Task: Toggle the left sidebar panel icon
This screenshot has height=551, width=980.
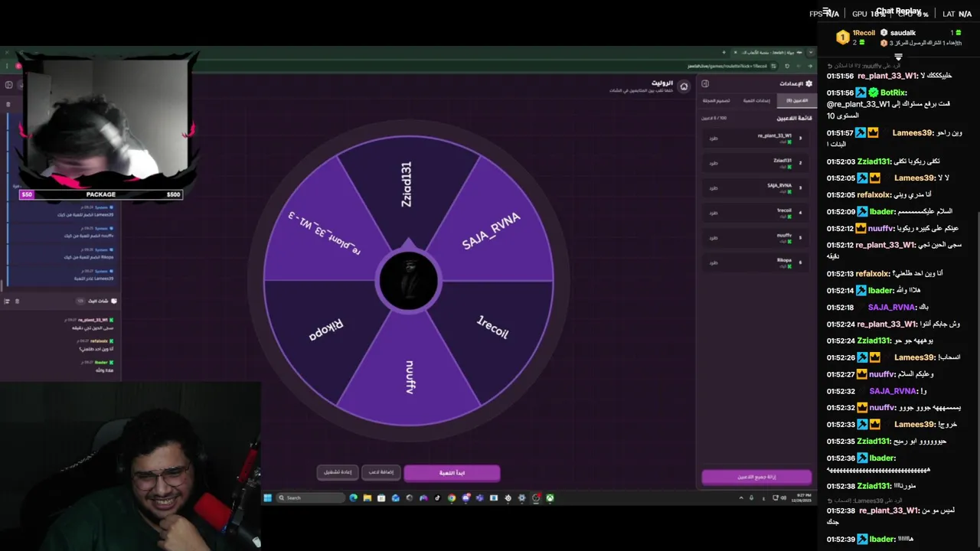Action: (x=8, y=85)
